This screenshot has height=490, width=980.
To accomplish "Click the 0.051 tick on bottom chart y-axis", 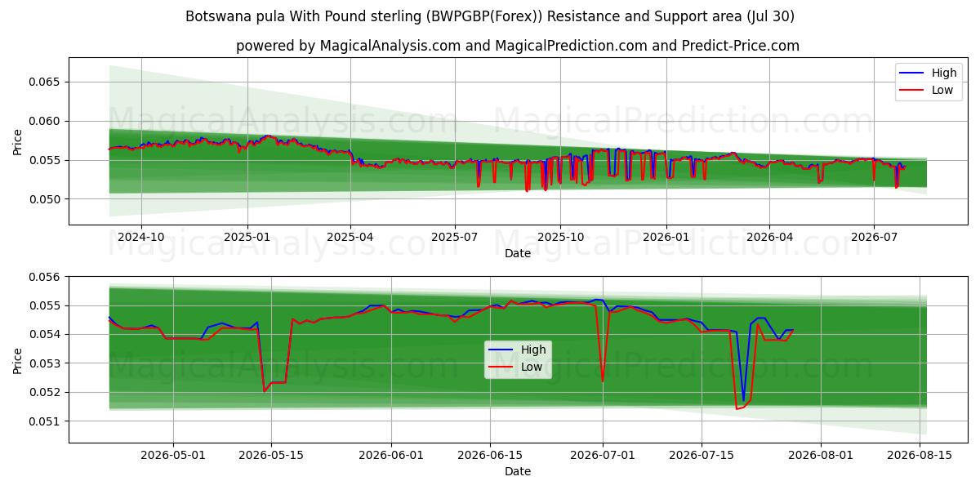I will tap(45, 421).
